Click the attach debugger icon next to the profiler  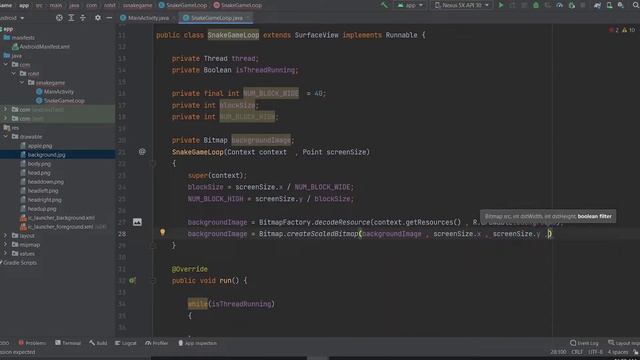click(571, 5)
